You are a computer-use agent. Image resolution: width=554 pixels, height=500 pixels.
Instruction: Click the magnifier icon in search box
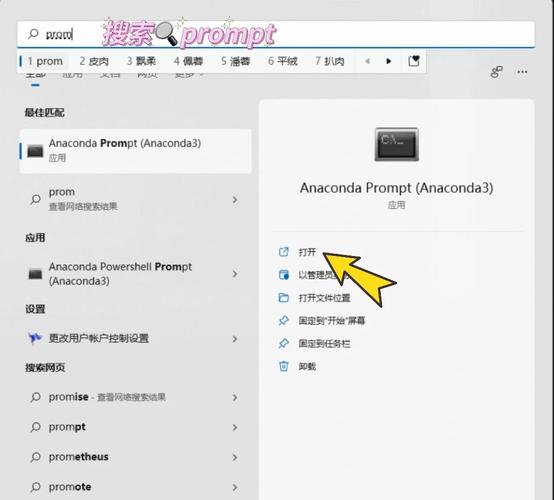coord(33,34)
